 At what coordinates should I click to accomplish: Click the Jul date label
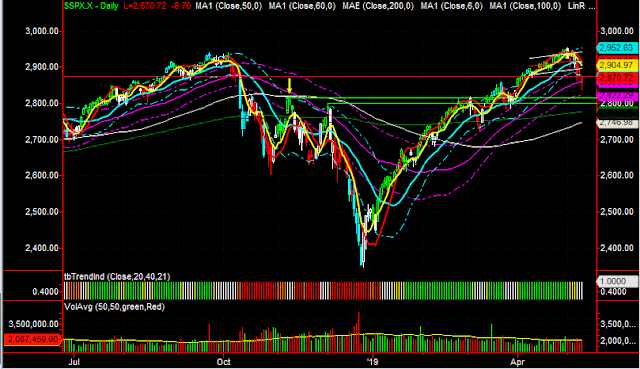point(74,362)
